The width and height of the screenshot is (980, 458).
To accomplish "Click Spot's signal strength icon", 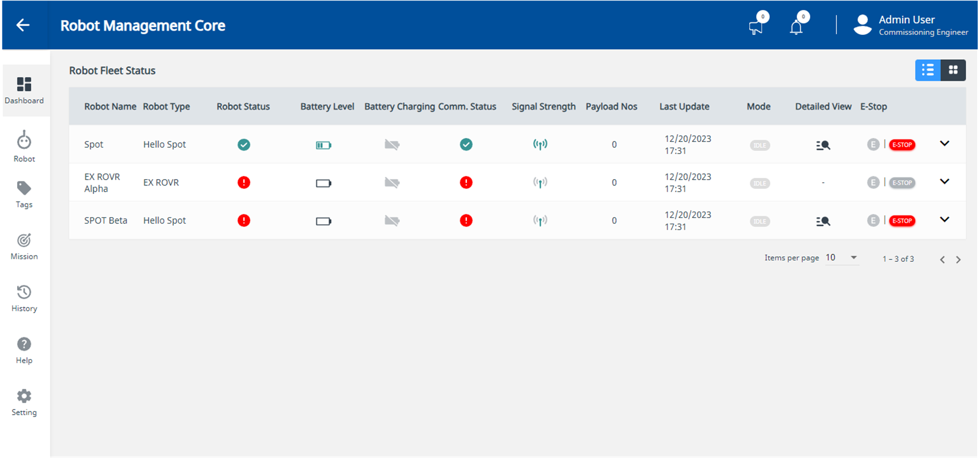I will click(540, 144).
